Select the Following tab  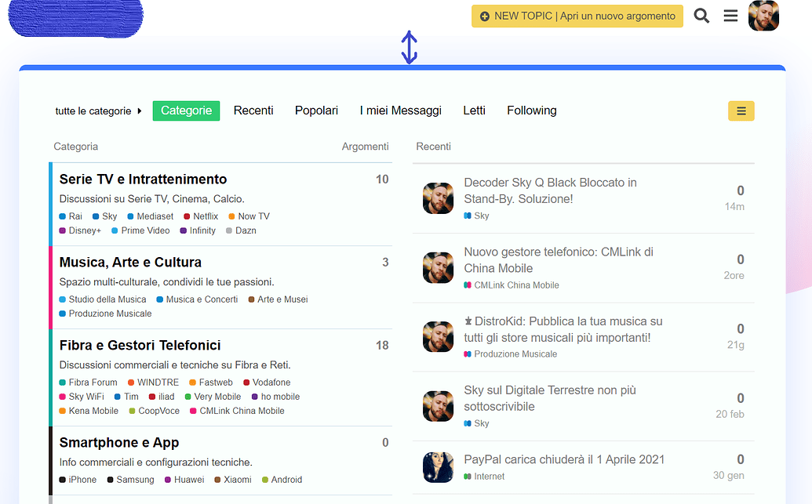pyautogui.click(x=531, y=111)
